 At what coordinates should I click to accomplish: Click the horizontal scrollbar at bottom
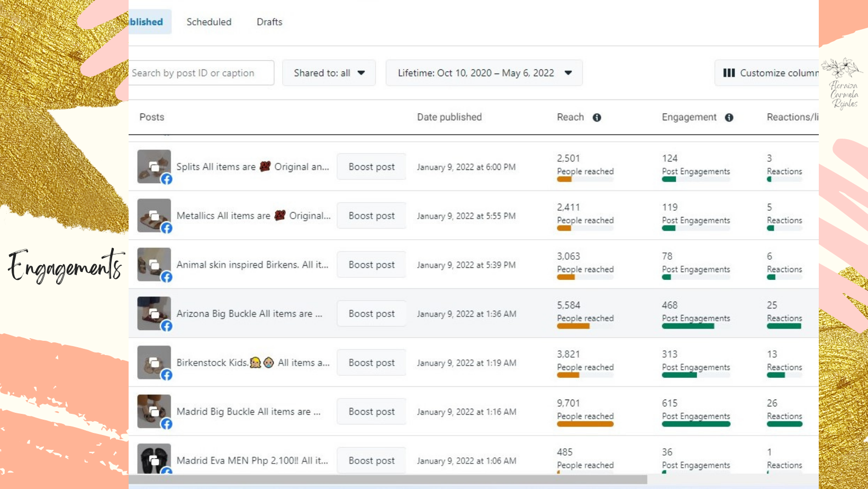[387, 479]
